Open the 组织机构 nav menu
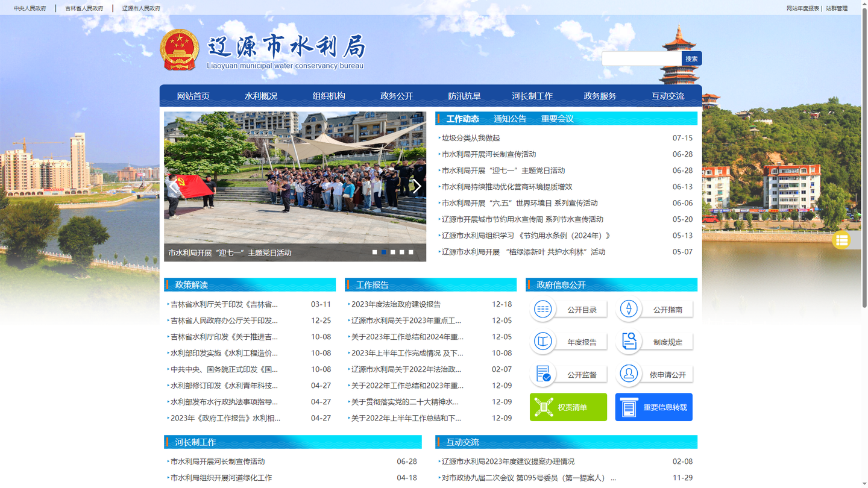This screenshot has width=868, height=488. 329,96
